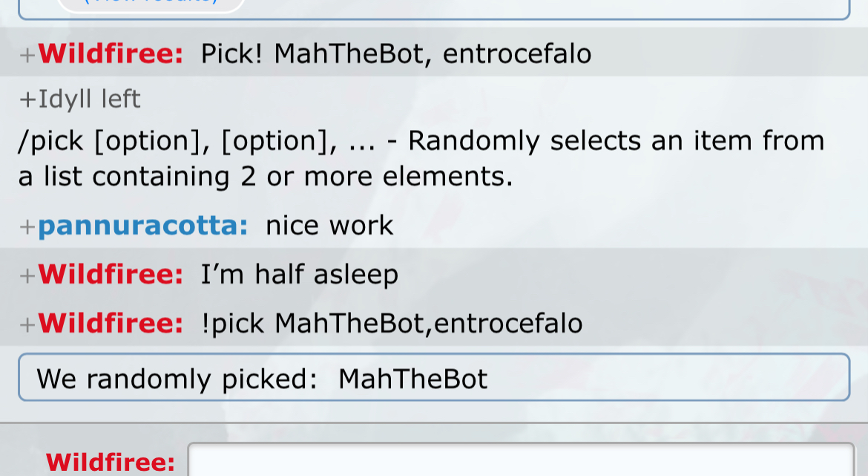Open Wildfiree's profile from the "Pick!" message
868x476 pixels.
tap(111, 54)
